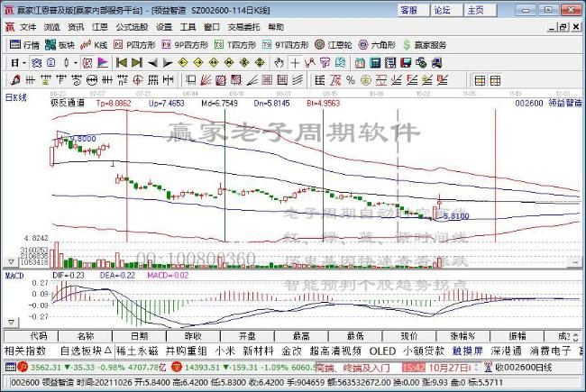This screenshot has height=392, width=586.
Task: Open the 文件 menu
Action: (28, 27)
